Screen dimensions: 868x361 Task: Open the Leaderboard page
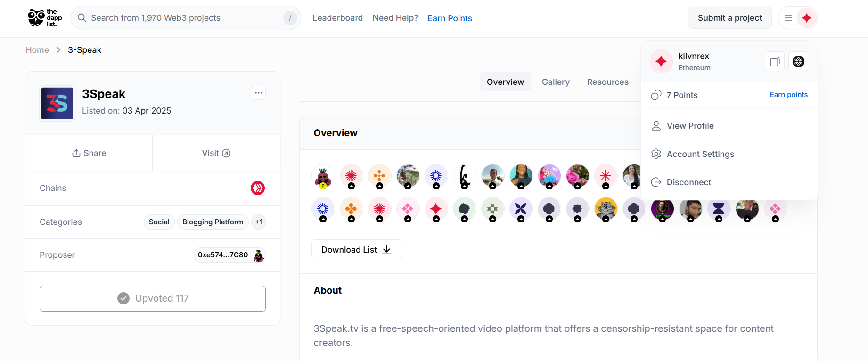pos(337,18)
